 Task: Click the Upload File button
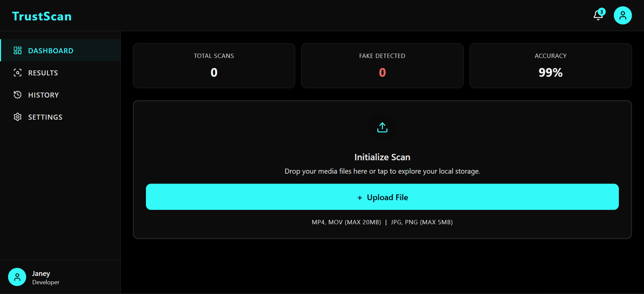382,197
